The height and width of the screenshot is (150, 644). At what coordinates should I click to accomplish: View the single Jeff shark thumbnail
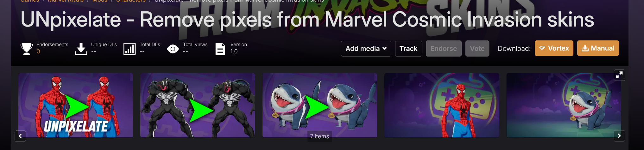point(564,105)
